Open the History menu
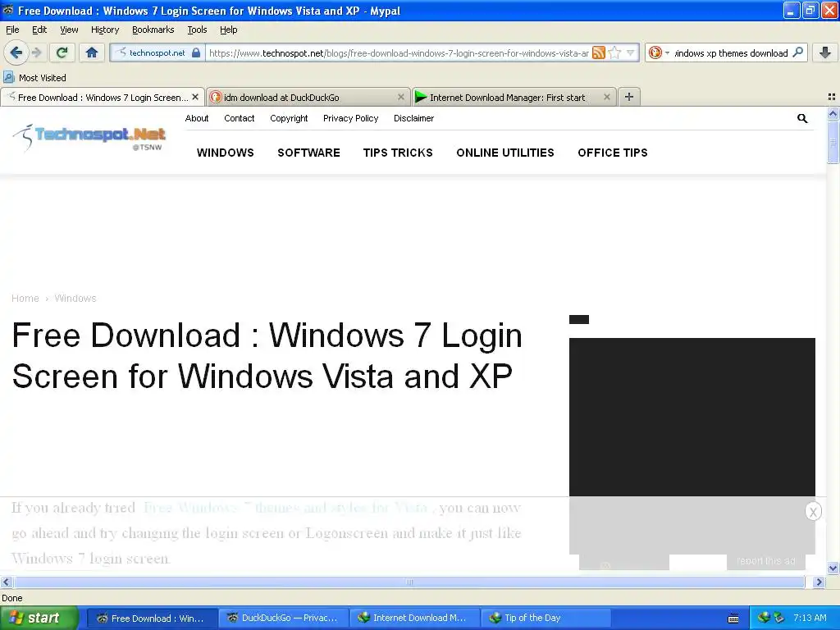 point(104,30)
